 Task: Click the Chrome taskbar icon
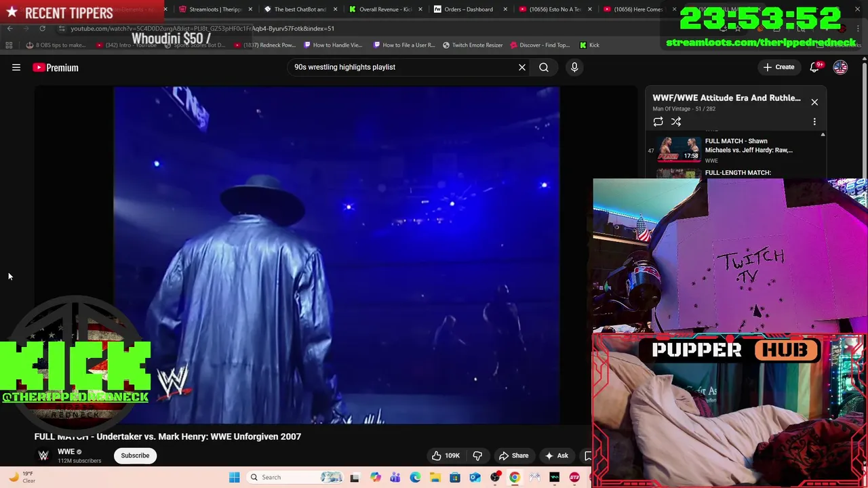coord(515,477)
